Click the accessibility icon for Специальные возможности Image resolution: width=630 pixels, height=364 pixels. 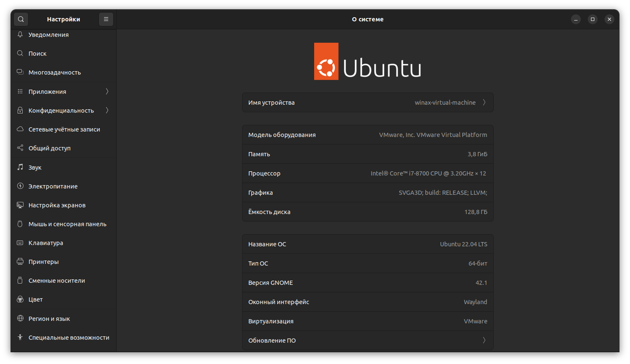pos(20,337)
